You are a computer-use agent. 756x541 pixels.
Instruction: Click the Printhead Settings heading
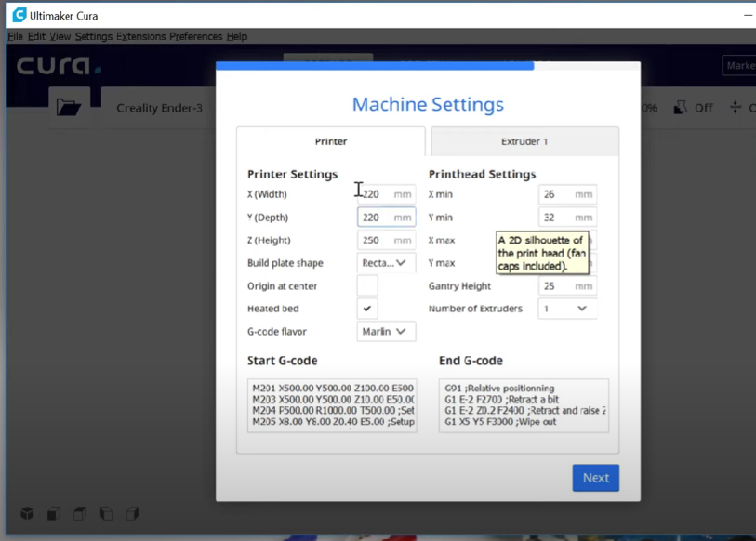pyautogui.click(x=482, y=174)
